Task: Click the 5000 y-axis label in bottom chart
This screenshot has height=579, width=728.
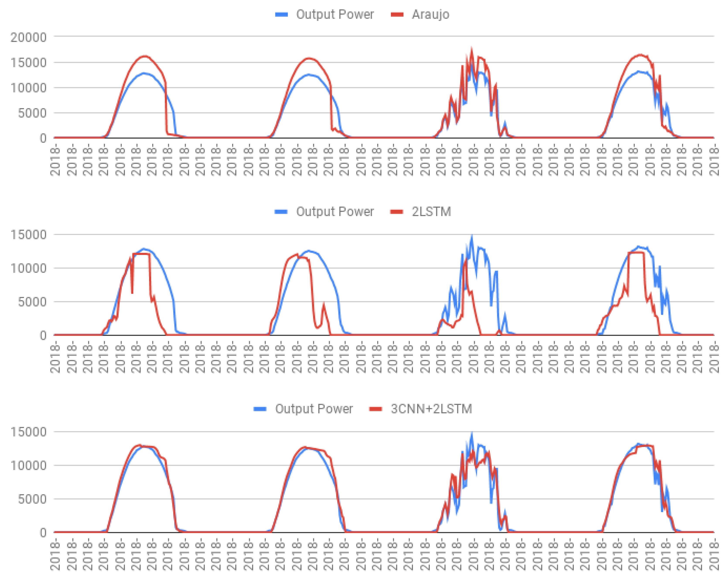Action: [x=32, y=499]
